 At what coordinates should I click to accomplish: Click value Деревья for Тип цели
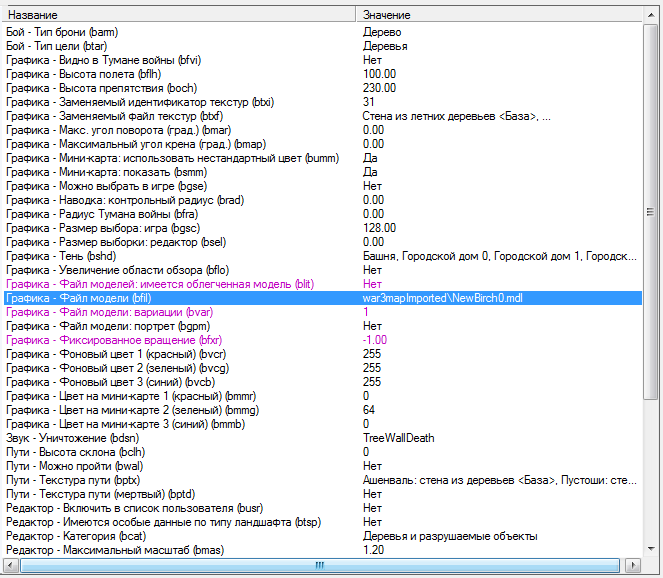[x=385, y=46]
